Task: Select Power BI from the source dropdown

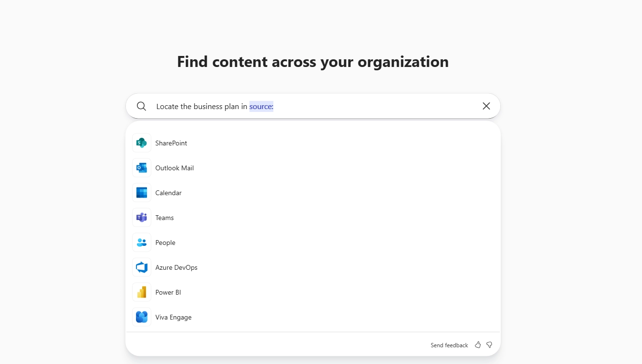Action: pos(168,292)
